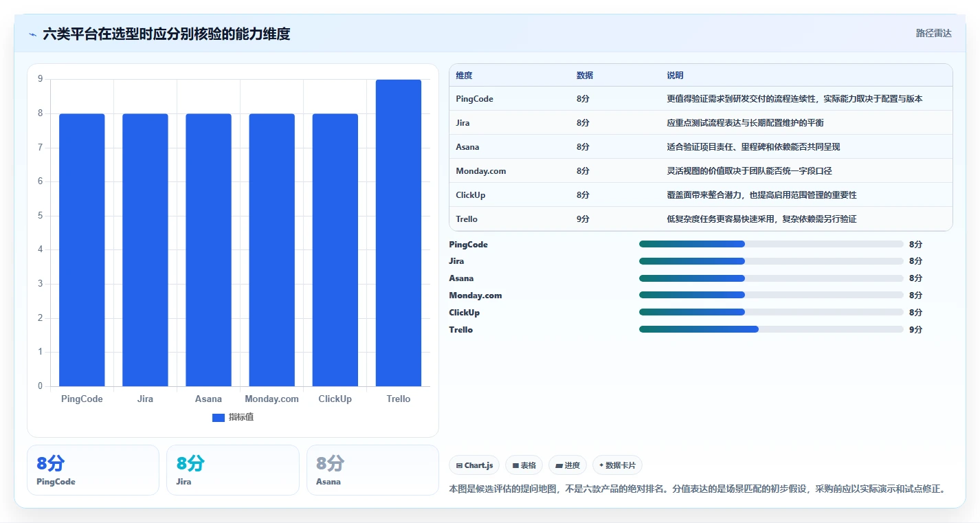980x523 pixels.
Task: Click the Trello bar in the chart
Action: click(398, 233)
